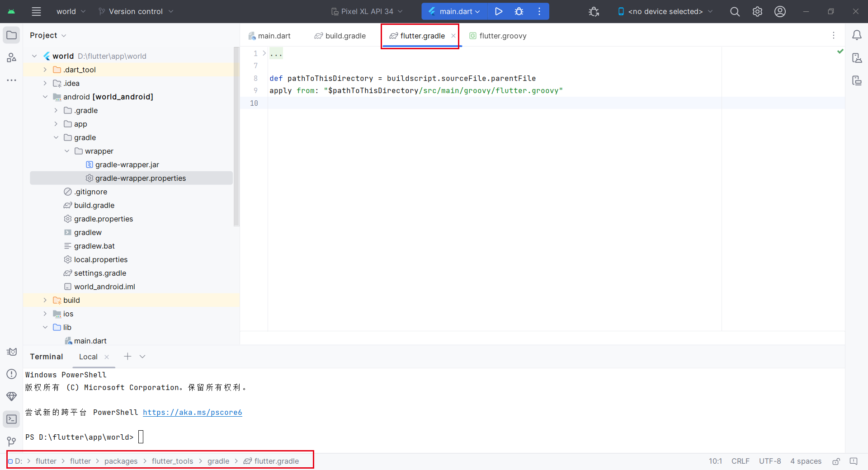Show more tool windows ellipsis
Image resolution: width=868 pixels, height=470 pixels.
point(12,80)
